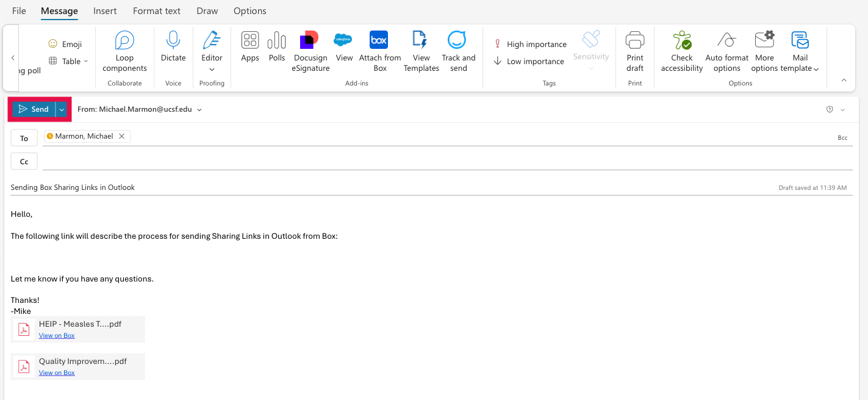868x400 pixels.
Task: Click Attach from Box
Action: tap(380, 52)
